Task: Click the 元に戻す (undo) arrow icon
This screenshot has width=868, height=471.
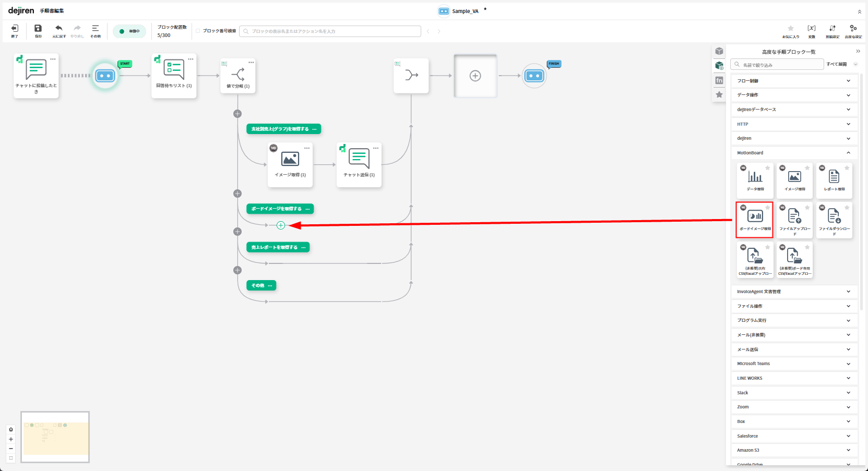Action: pos(58,29)
